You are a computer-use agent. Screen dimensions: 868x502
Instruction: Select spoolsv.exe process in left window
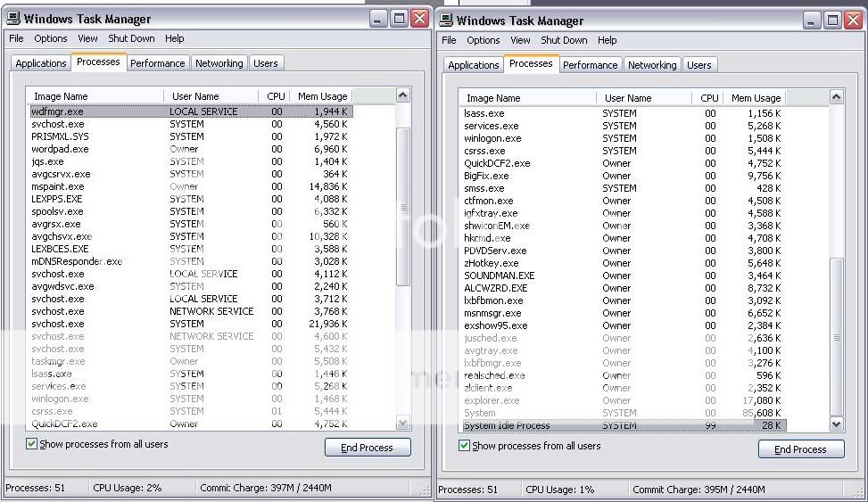[x=191, y=211]
